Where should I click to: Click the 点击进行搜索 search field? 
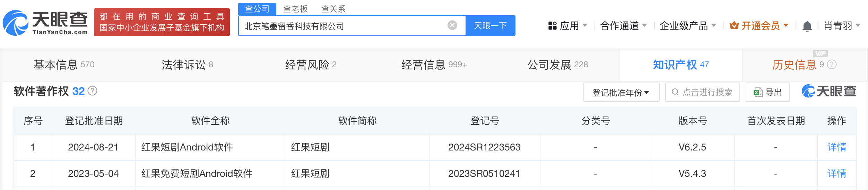702,92
